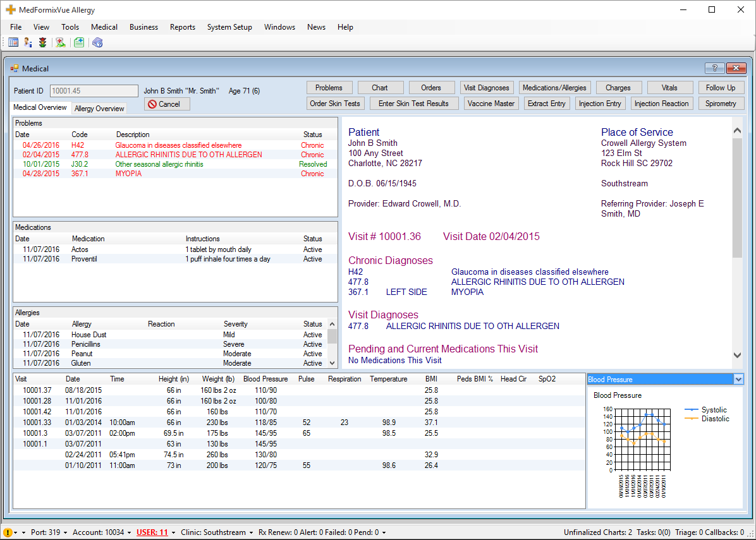Click the Medications/Allergies button

pyautogui.click(x=554, y=88)
